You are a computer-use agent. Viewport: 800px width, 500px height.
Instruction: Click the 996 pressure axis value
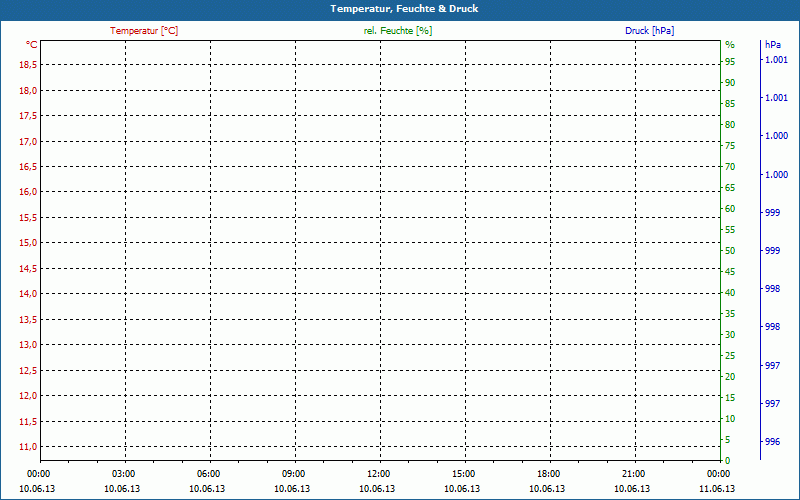coord(773,442)
